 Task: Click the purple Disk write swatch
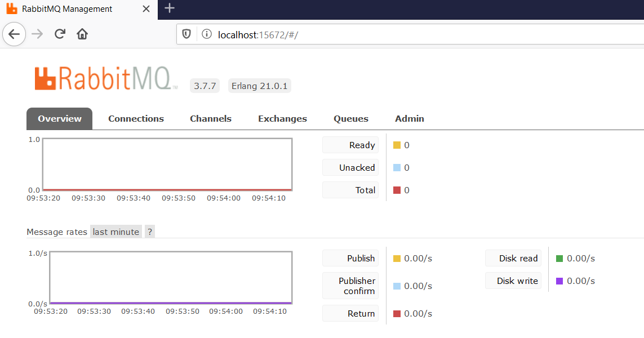[x=559, y=281]
